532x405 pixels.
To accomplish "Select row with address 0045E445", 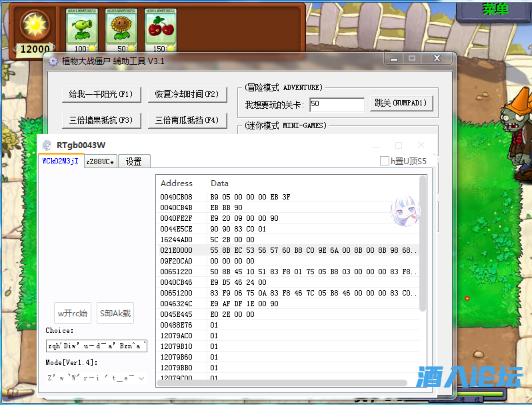I will coord(289,314).
